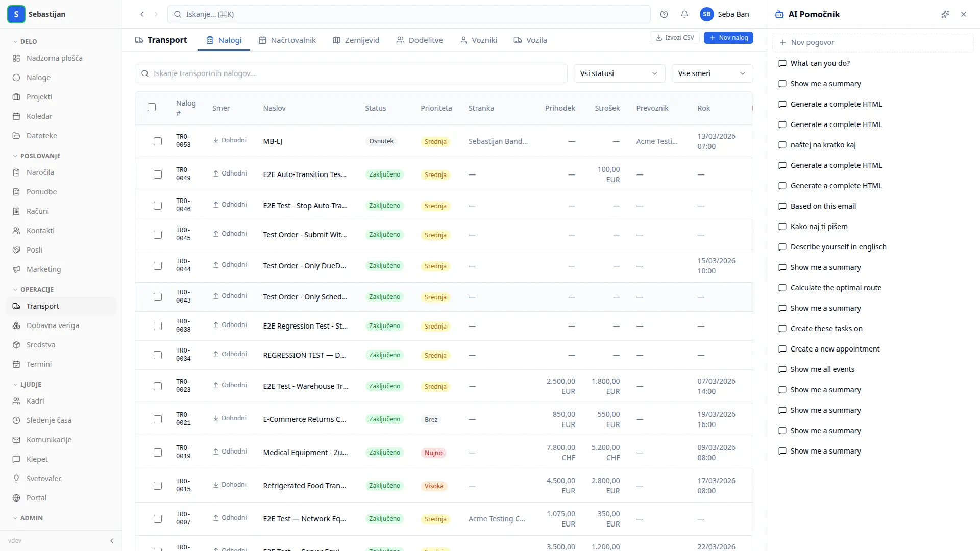Click the Izvozi CSV button
Viewport: 980px width, 551px height.
tap(675, 38)
